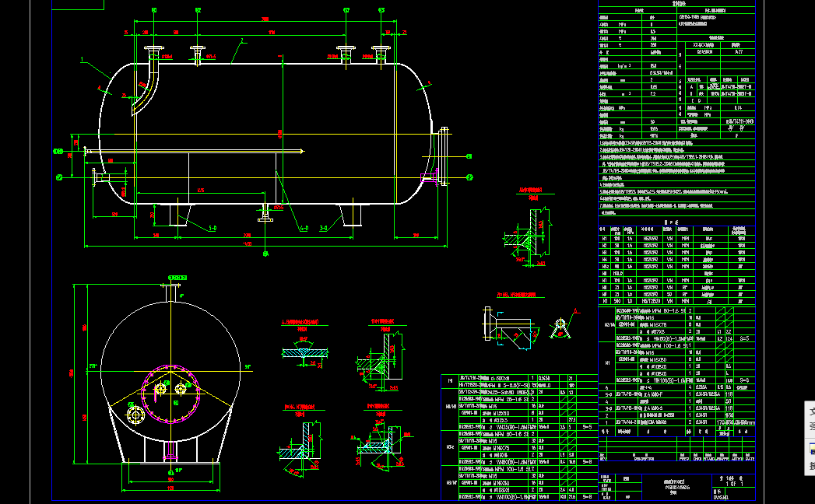815x504 pixels.
Task: Click the DESCRIPTION label in the revision block
Action: [638, 459]
